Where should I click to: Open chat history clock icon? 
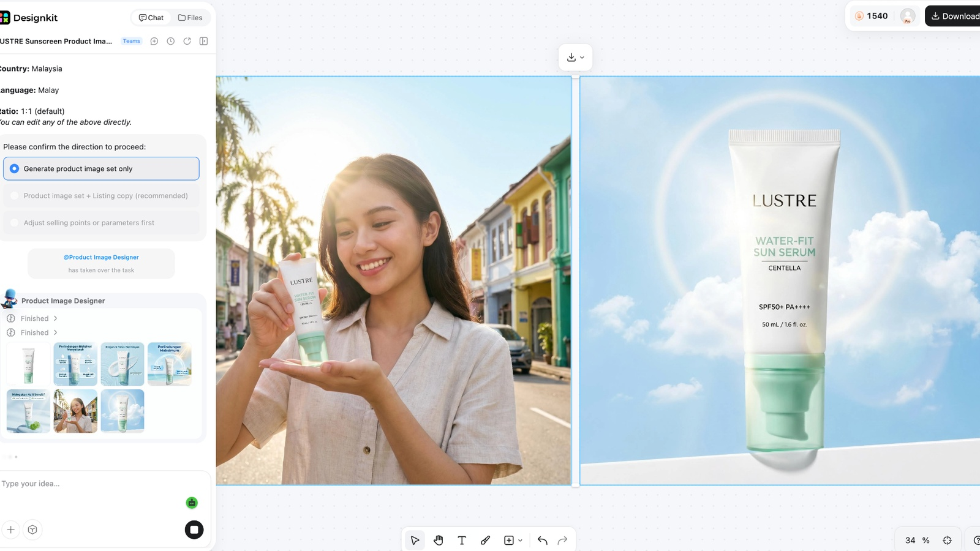171,41
